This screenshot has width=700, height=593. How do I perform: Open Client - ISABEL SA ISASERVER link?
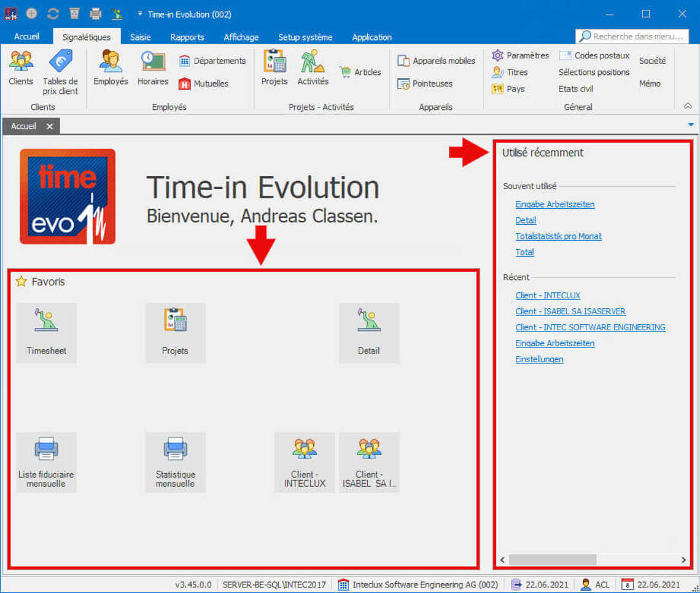570,311
